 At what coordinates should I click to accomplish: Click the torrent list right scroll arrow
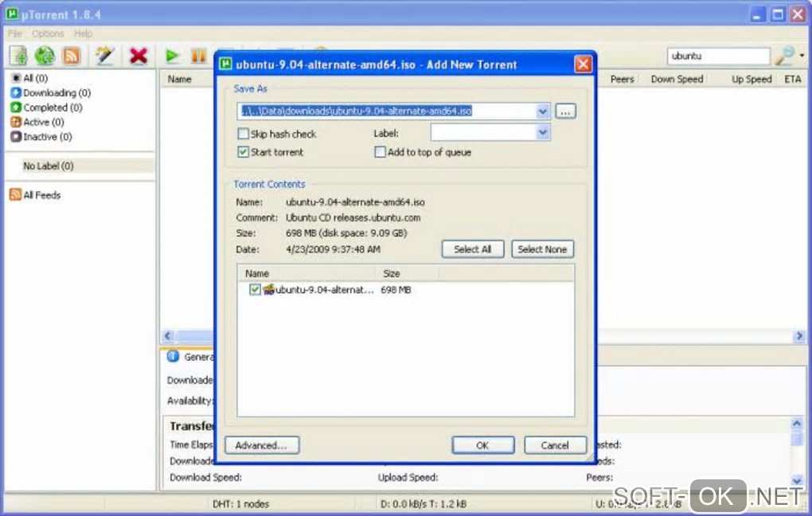pos(799,336)
